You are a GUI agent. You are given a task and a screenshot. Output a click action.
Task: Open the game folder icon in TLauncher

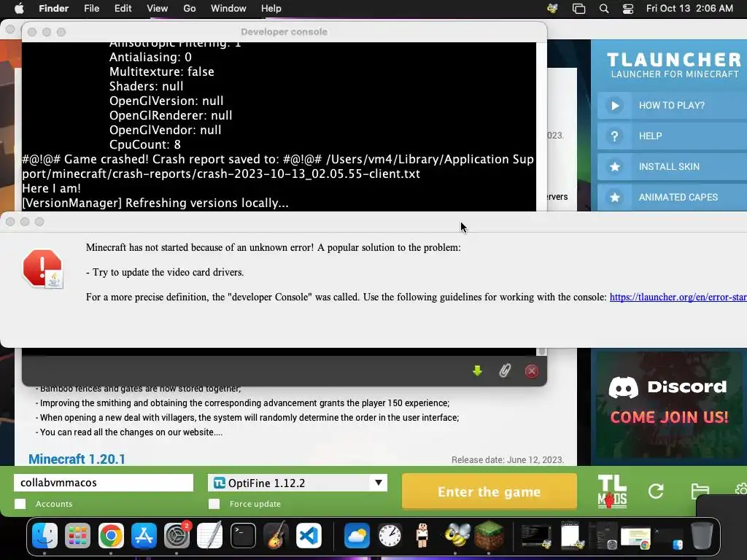click(x=700, y=491)
